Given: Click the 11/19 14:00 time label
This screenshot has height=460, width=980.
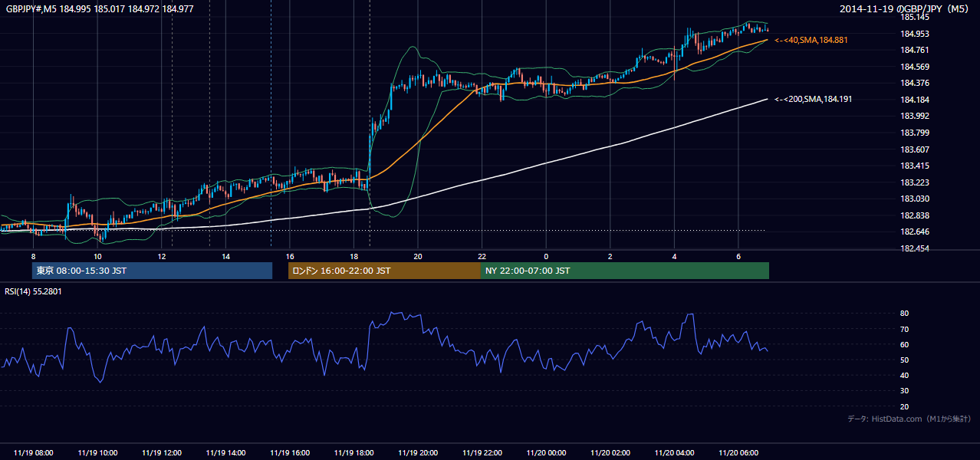Looking at the screenshot, I should 226,453.
